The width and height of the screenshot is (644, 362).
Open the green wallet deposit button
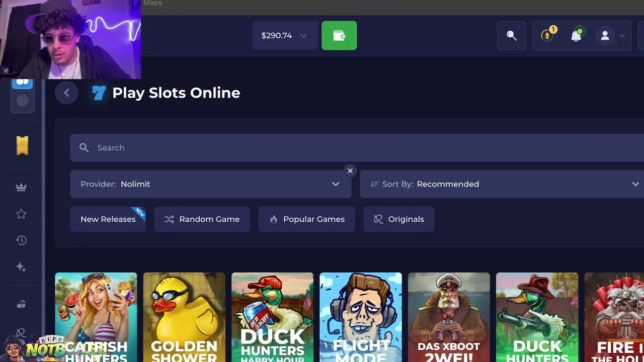click(339, 36)
